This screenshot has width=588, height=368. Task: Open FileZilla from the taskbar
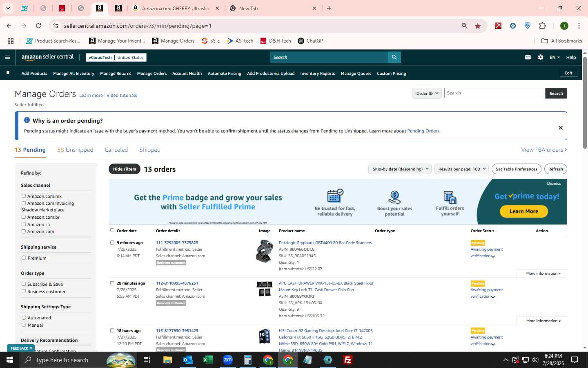[x=348, y=360]
